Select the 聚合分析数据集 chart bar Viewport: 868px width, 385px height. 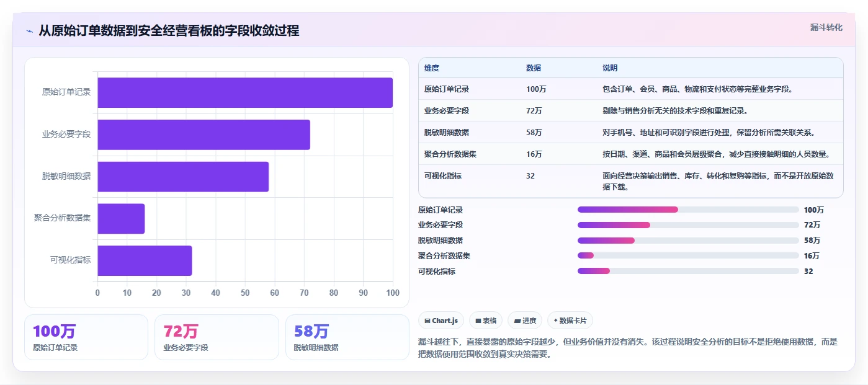(x=121, y=219)
